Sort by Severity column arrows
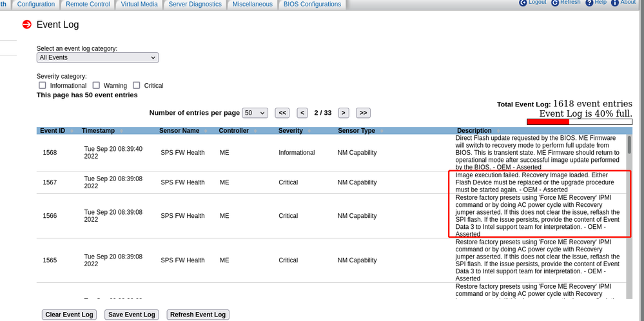Viewport: 644px width, 321px height. pyautogui.click(x=309, y=131)
